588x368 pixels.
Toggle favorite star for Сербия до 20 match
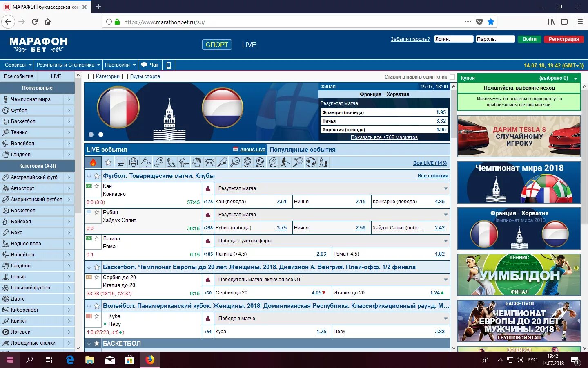coord(97,277)
